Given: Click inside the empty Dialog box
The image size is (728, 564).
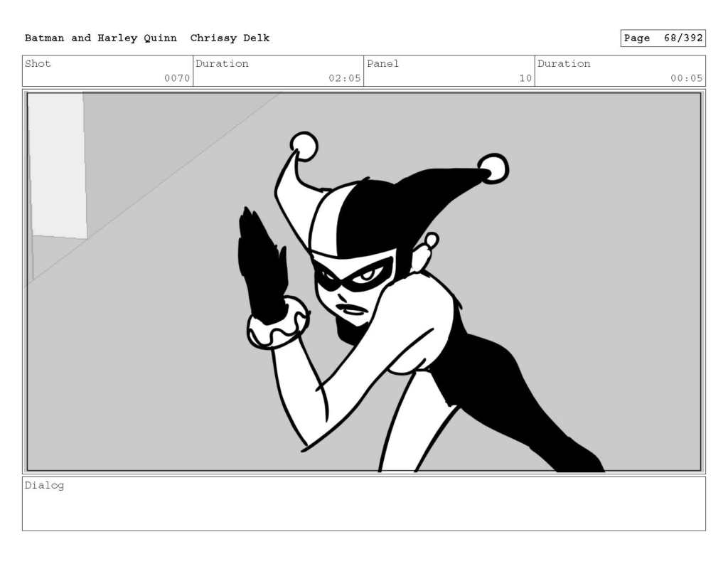Looking at the screenshot, I should point(364,504).
